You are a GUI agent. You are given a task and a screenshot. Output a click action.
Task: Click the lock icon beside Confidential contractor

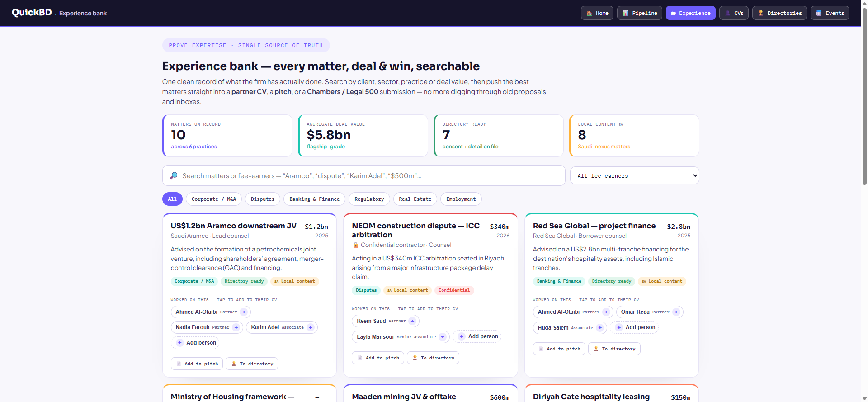pyautogui.click(x=356, y=245)
